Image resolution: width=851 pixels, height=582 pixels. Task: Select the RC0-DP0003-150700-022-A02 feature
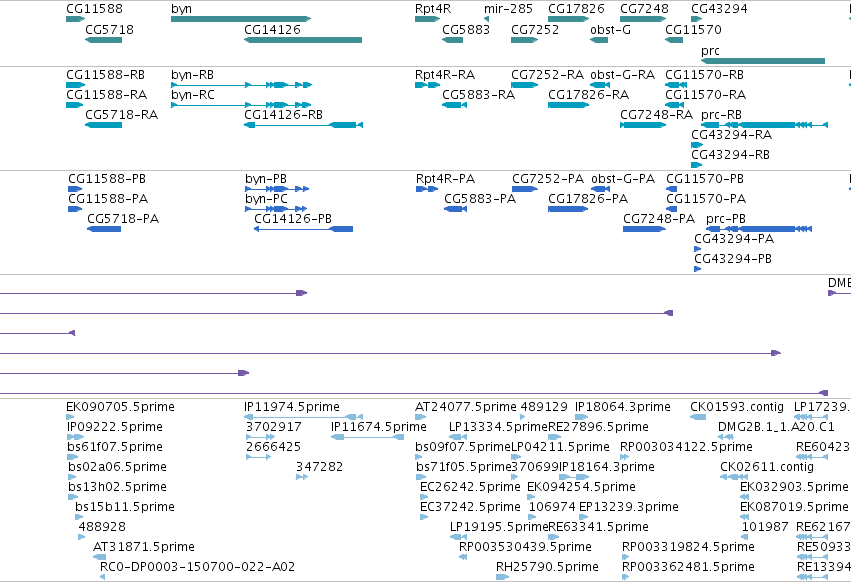(103, 577)
